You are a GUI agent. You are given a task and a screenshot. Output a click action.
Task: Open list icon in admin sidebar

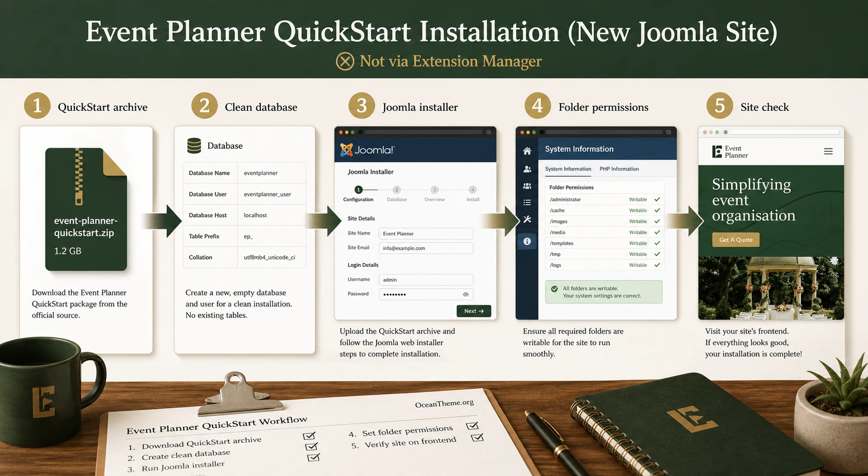527,202
